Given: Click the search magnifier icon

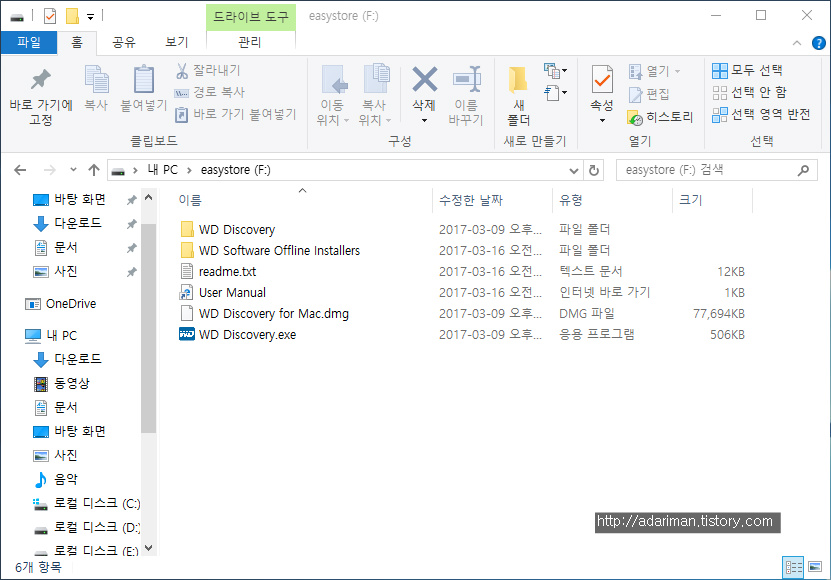Looking at the screenshot, I should (x=803, y=170).
